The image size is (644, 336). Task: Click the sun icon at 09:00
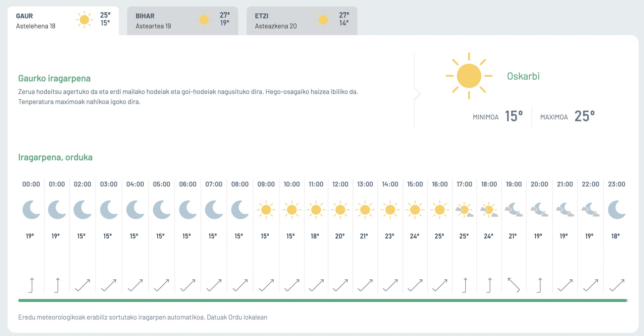266,210
